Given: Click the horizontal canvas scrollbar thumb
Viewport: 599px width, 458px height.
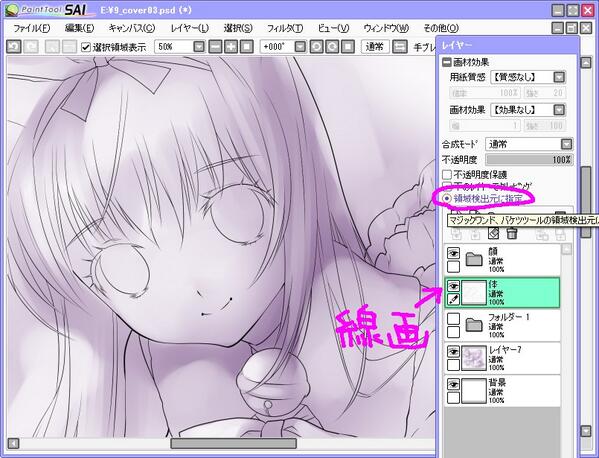Looking at the screenshot, I should 233,443.
